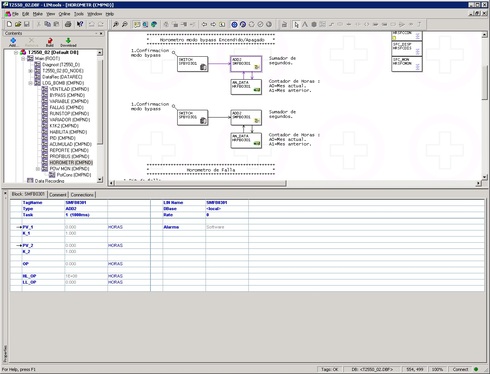Select the upper SWITCH block on the diagram
This screenshot has height=374, width=490.
(x=193, y=64)
